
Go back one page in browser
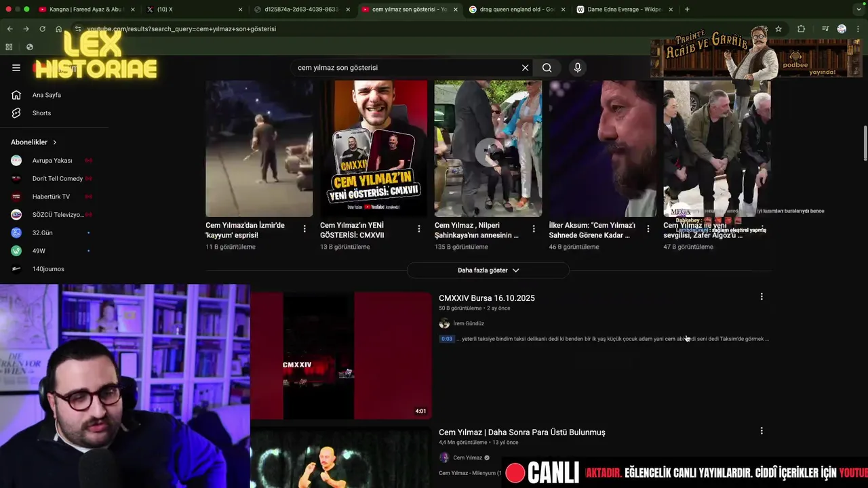[x=9, y=29]
